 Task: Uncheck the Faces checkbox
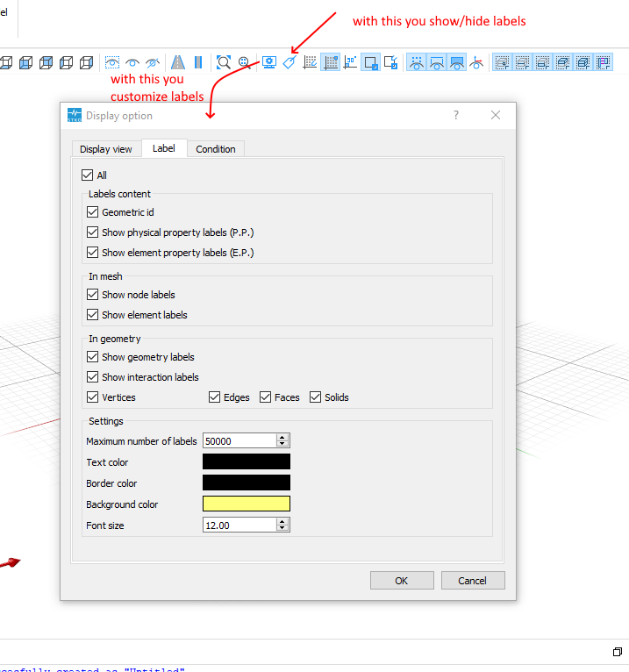pos(265,397)
